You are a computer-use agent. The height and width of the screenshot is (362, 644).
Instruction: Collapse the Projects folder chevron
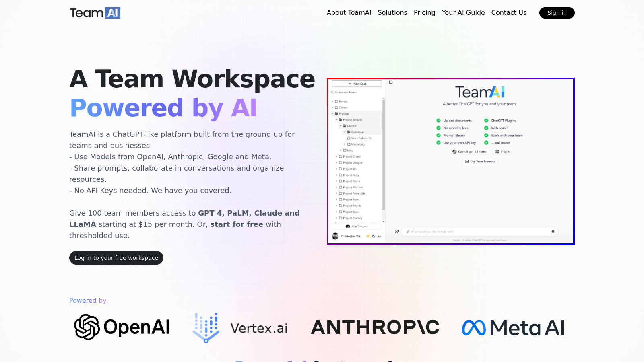pyautogui.click(x=332, y=113)
